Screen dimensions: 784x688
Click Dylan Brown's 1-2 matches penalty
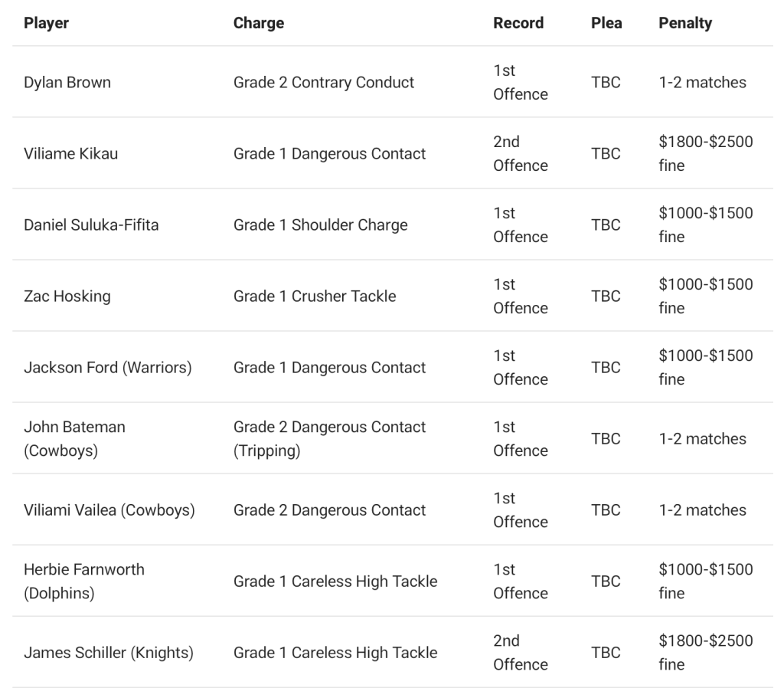tap(702, 82)
